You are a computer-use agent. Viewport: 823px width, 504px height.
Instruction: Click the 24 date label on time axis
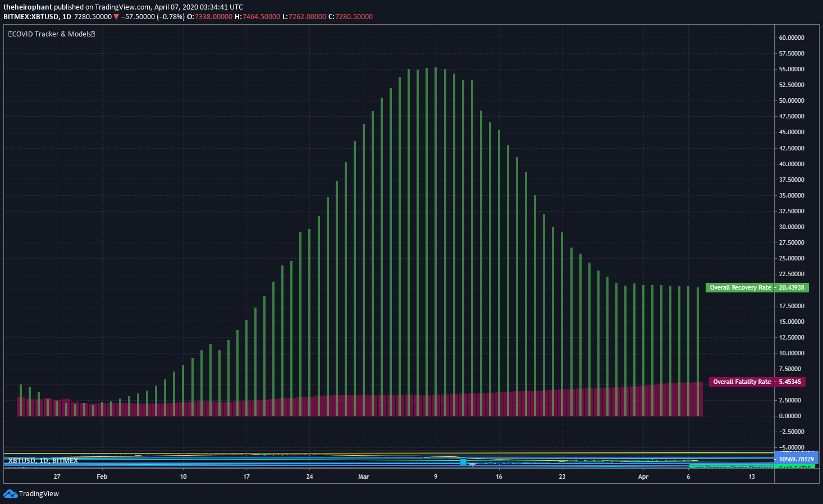click(309, 476)
